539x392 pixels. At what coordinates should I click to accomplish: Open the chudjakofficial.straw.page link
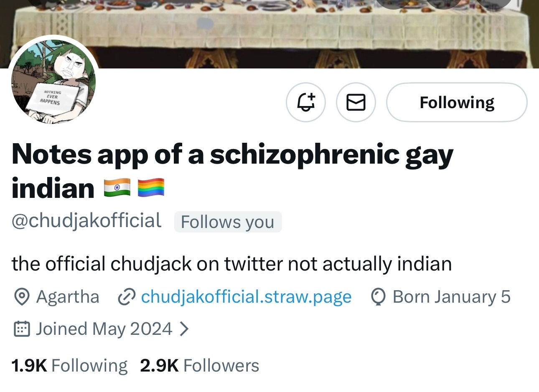point(246,297)
